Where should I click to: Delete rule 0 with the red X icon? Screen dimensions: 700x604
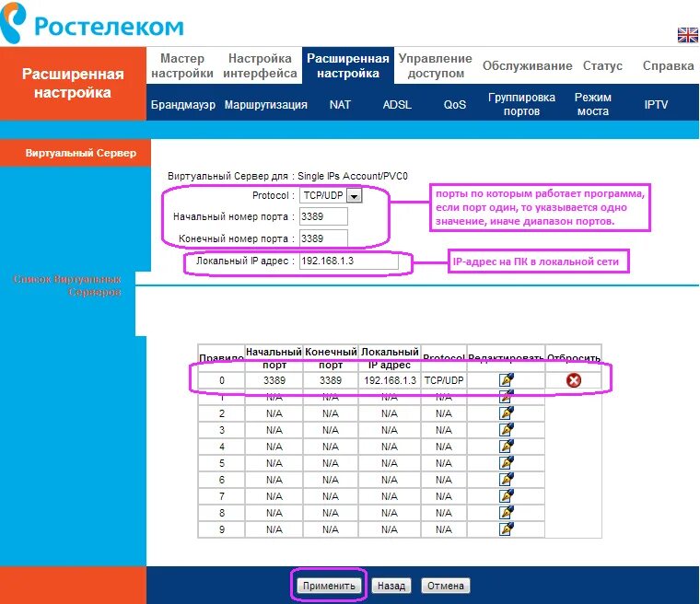click(574, 380)
